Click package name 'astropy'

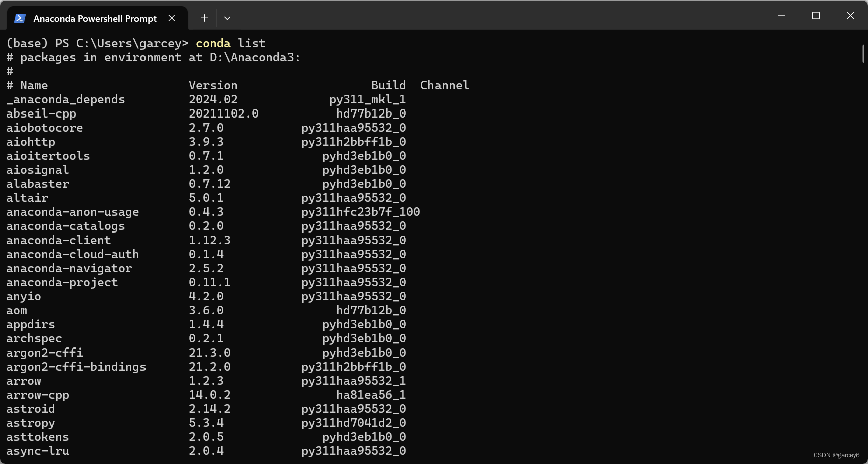coord(31,423)
